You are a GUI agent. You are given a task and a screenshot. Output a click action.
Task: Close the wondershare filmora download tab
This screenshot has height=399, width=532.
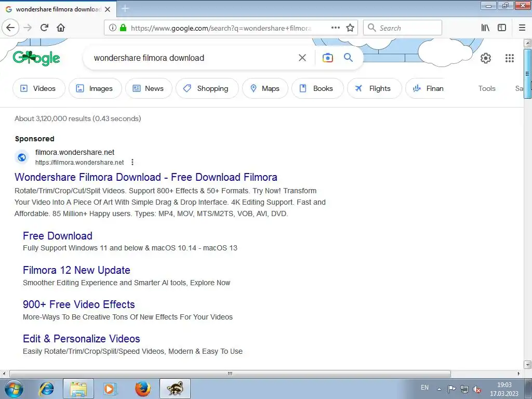click(x=108, y=9)
